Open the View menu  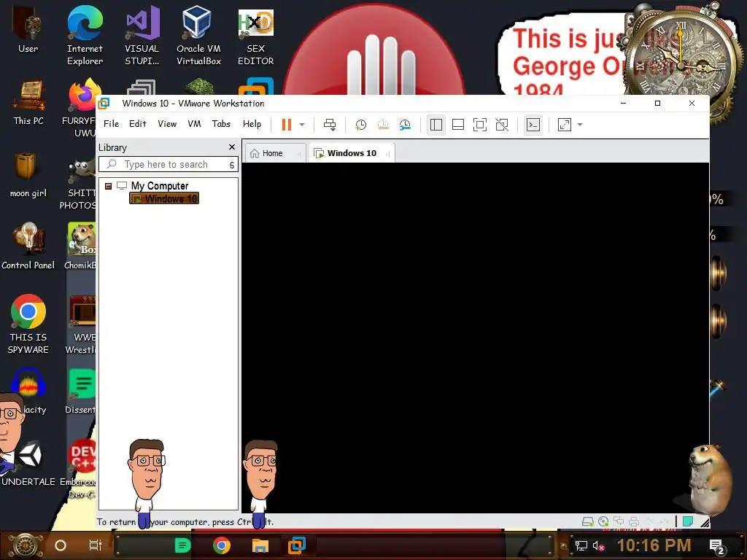[x=167, y=124]
